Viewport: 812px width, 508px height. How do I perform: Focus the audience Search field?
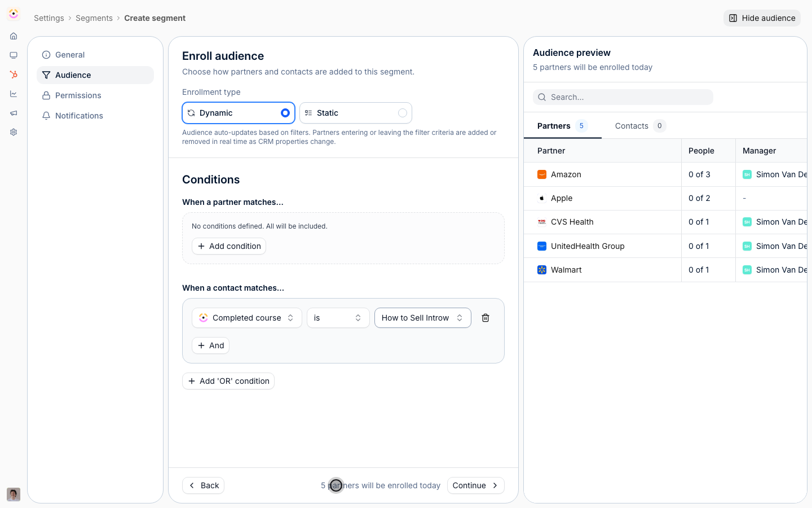click(x=623, y=97)
